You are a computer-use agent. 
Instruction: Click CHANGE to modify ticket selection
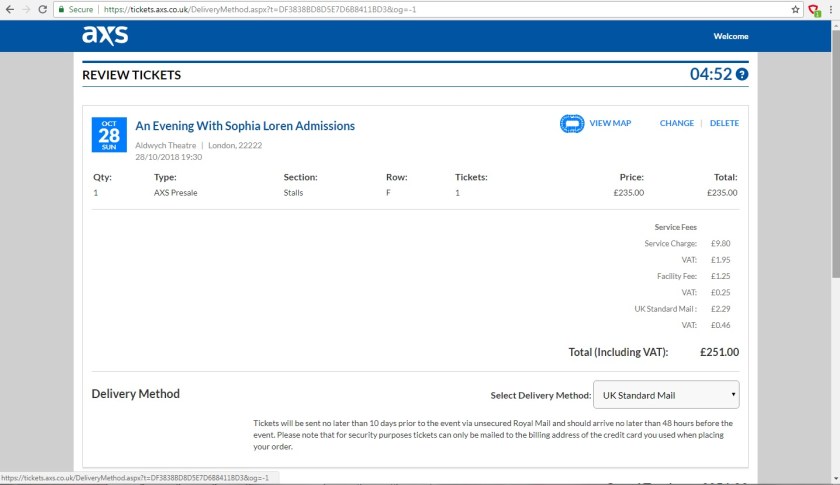[676, 124]
